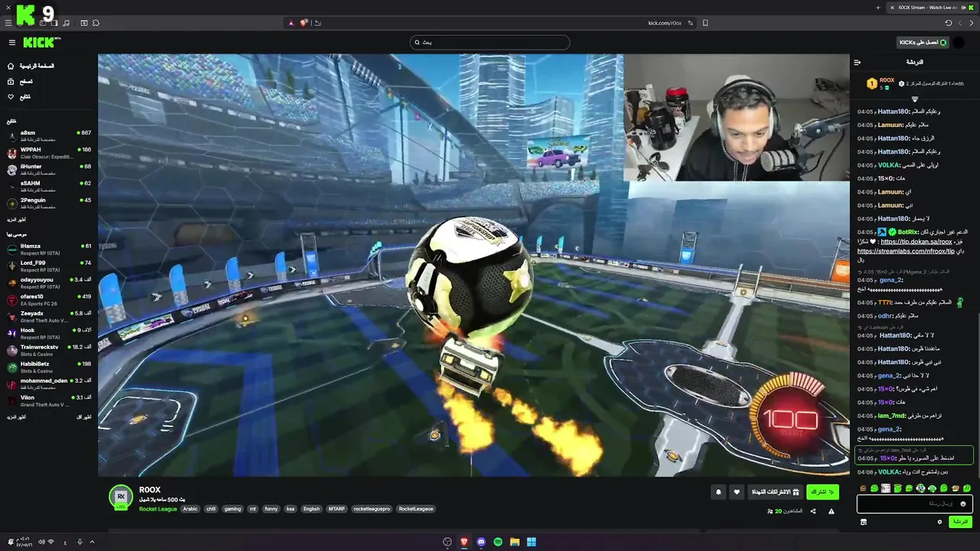The height and width of the screenshot is (551, 980).
Task: Click the gift subscriptions button
Action: 775,492
